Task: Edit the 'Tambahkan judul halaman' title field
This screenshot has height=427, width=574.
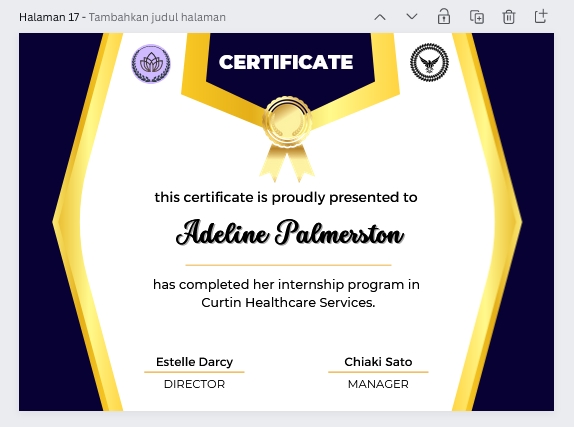Action: pyautogui.click(x=157, y=17)
